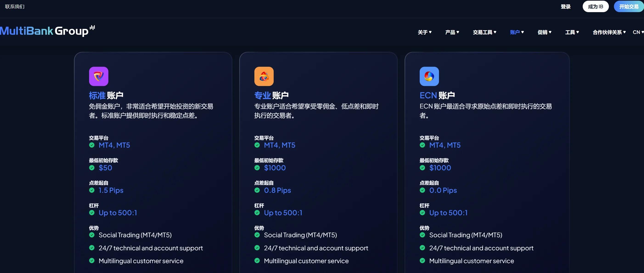This screenshot has width=644, height=273.
Task: Click $1000 value in 专业 card
Action: 275,168
